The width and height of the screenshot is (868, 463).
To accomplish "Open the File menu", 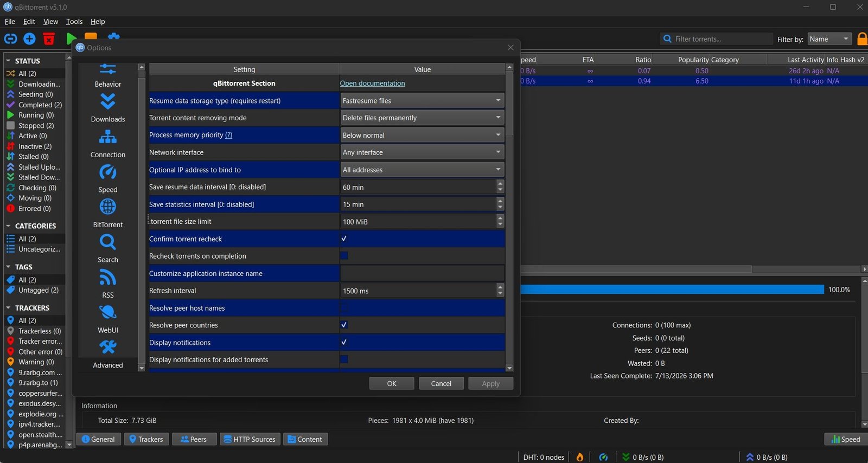I will [10, 22].
